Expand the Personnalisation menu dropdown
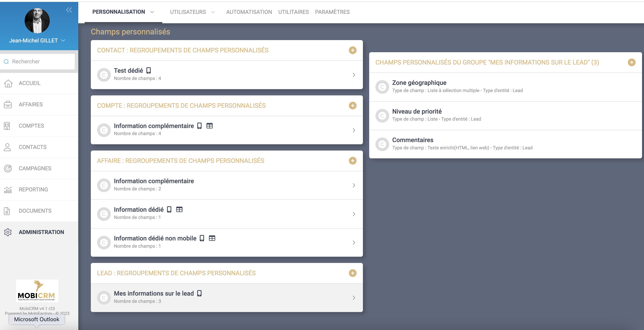Screen dimensions: 644x330 (152, 12)
